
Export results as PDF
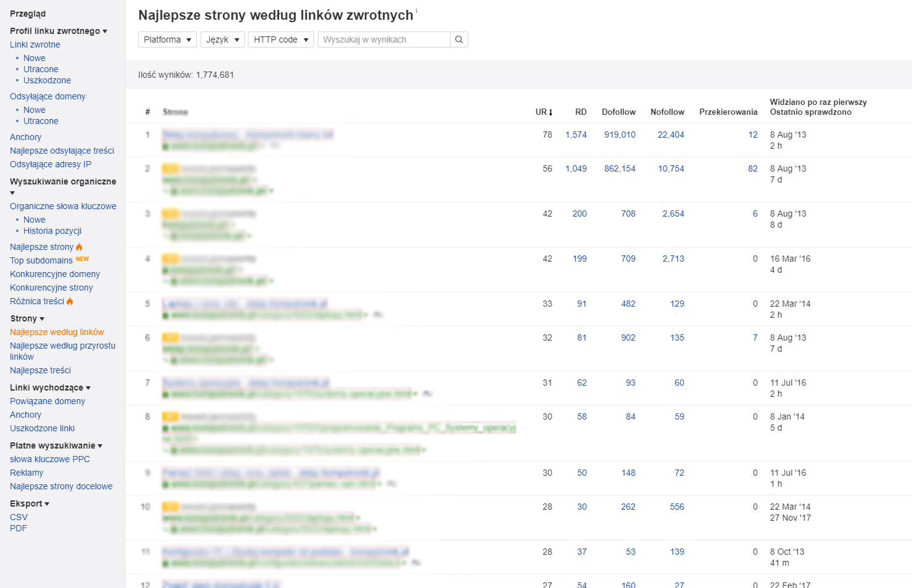(x=19, y=528)
